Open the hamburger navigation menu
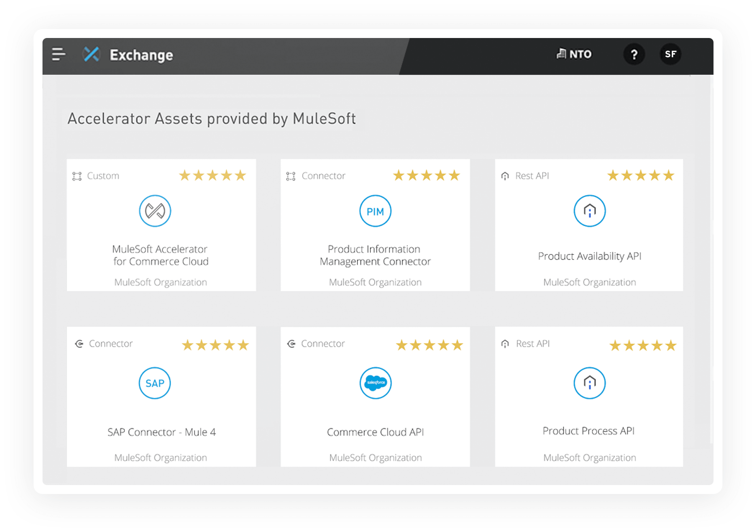 click(x=59, y=55)
